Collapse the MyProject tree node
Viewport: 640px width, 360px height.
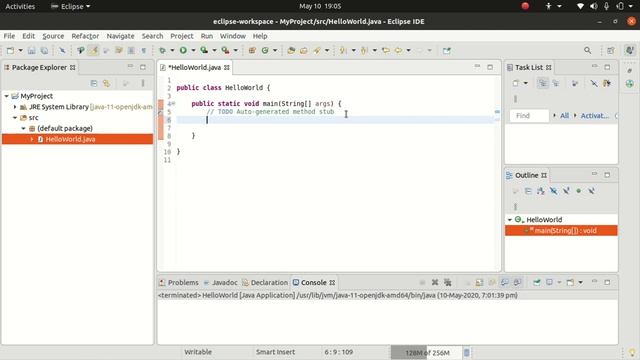pyautogui.click(x=7, y=96)
